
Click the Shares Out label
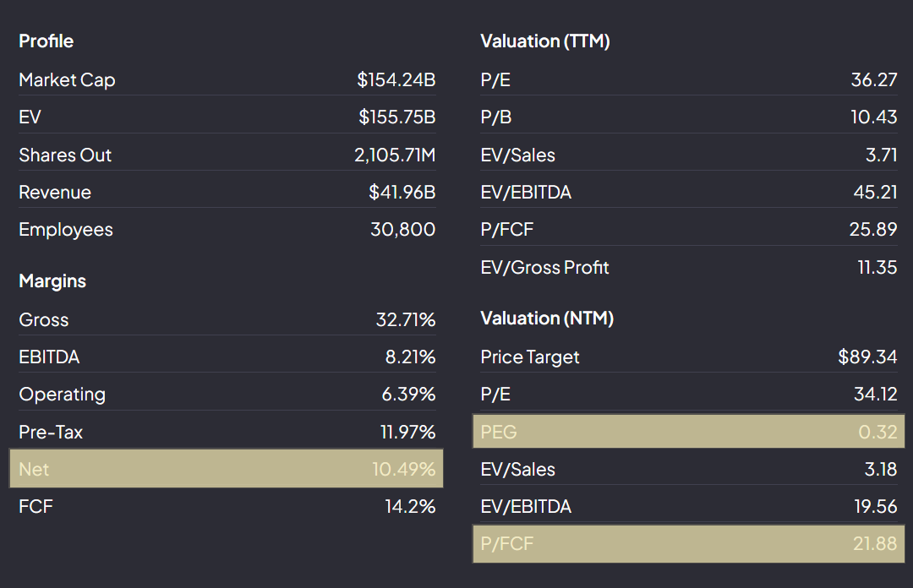point(65,155)
